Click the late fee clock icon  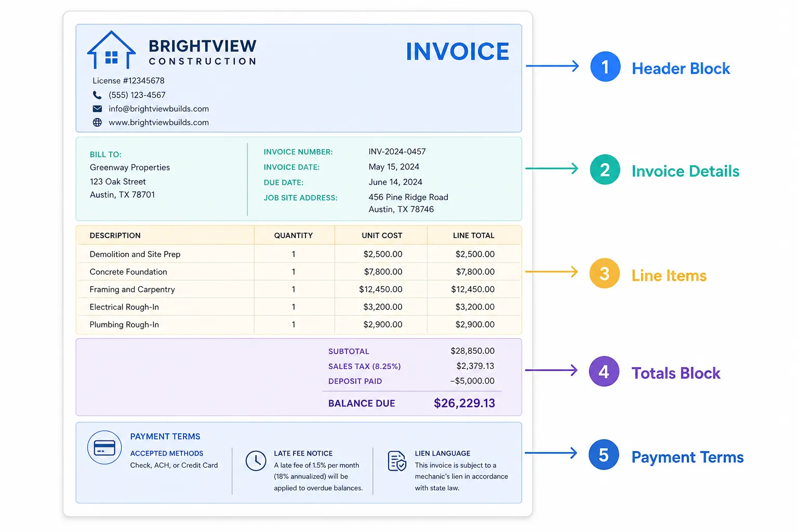[x=256, y=461]
